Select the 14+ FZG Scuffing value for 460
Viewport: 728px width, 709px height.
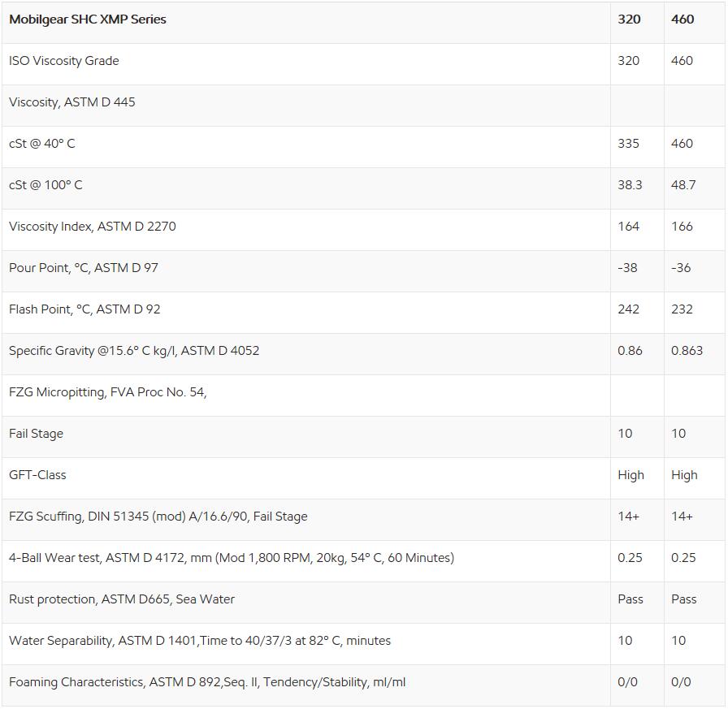click(x=682, y=516)
